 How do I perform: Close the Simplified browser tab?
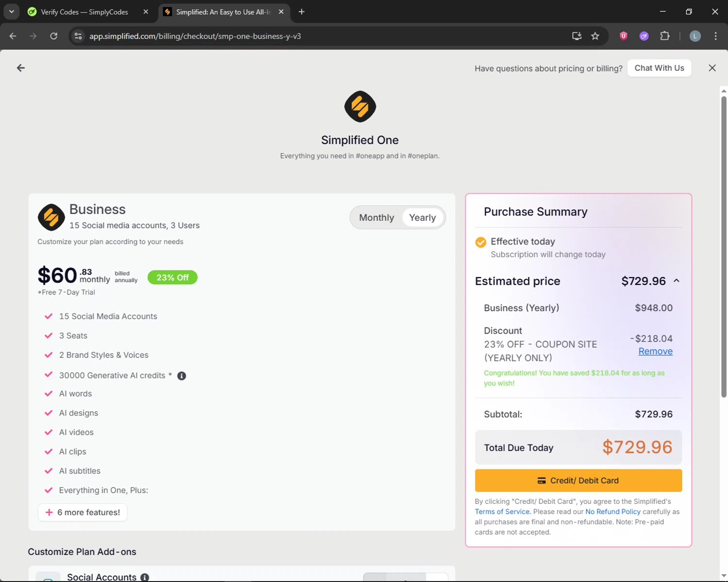281,12
